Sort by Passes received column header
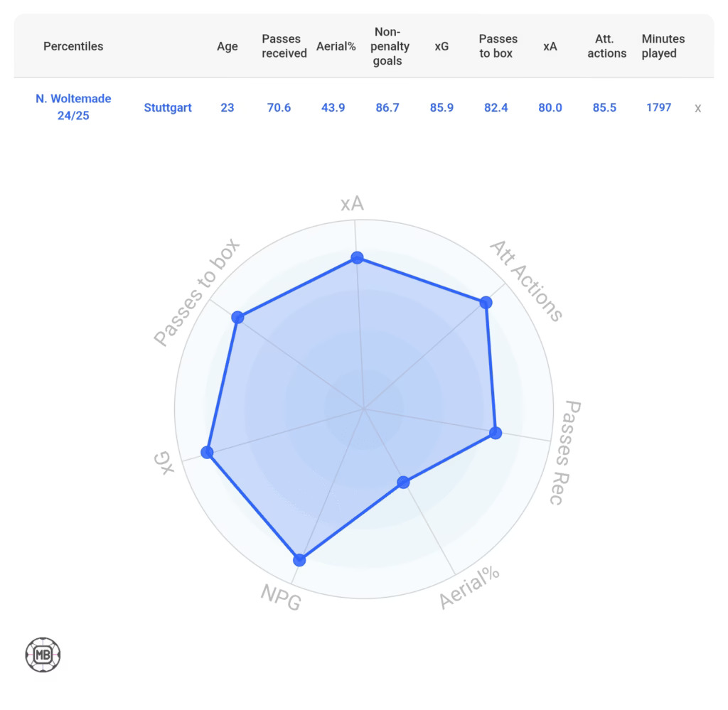Image resolution: width=728 pixels, height=710 pixels. [284, 46]
